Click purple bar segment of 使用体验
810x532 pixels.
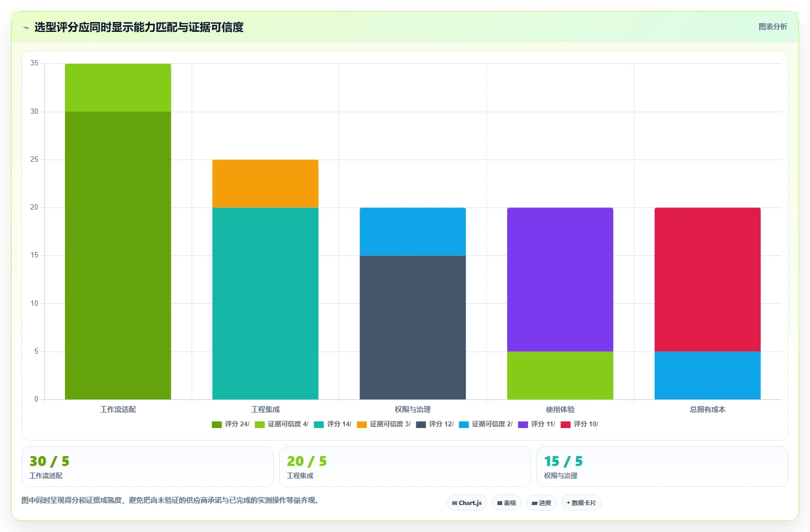click(560, 279)
